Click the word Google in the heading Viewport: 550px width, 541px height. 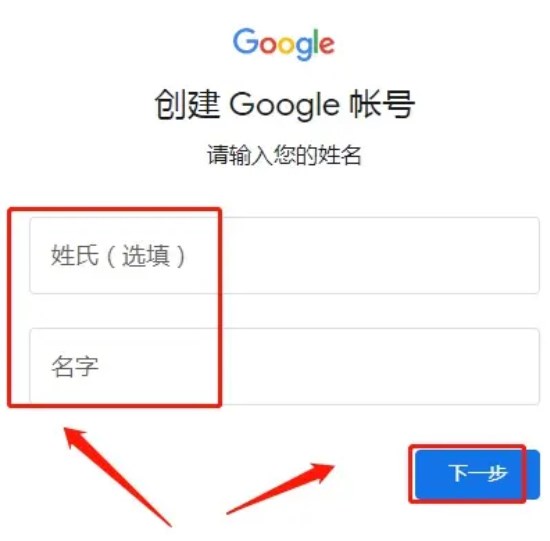[x=284, y=105]
